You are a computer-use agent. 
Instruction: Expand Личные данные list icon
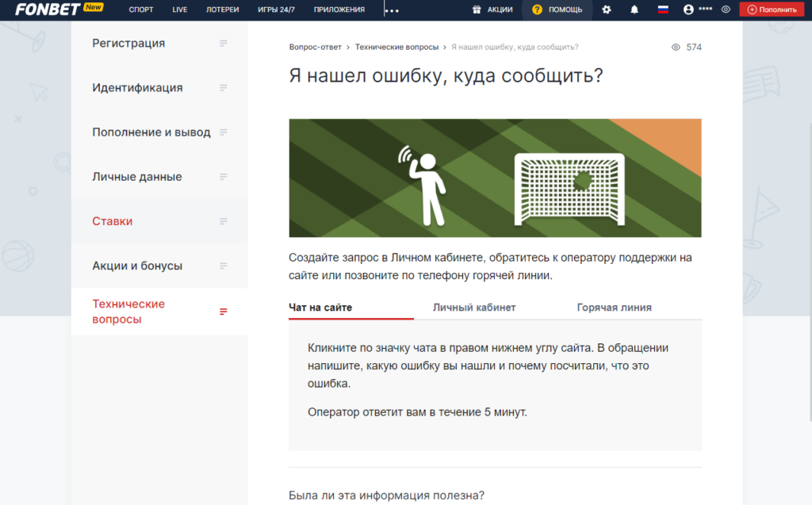tap(223, 177)
